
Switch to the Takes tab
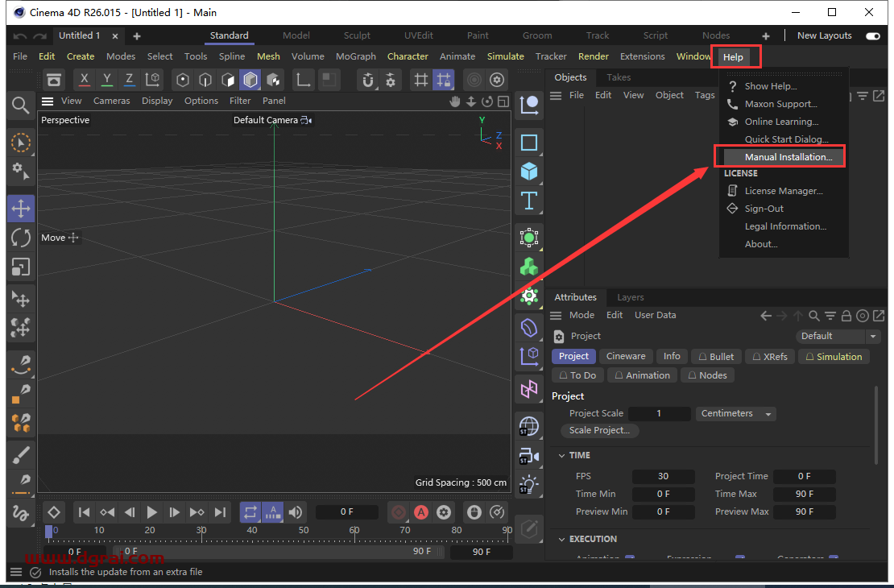(618, 77)
